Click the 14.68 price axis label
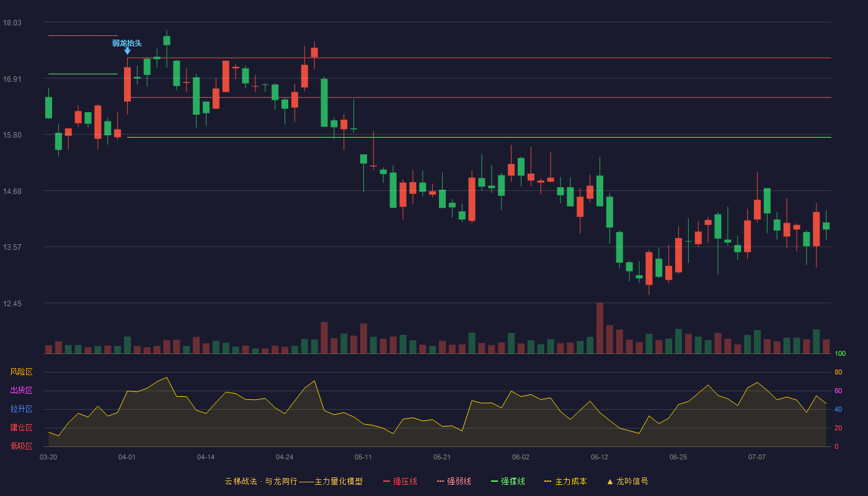The width and height of the screenshot is (868, 496). pos(12,191)
